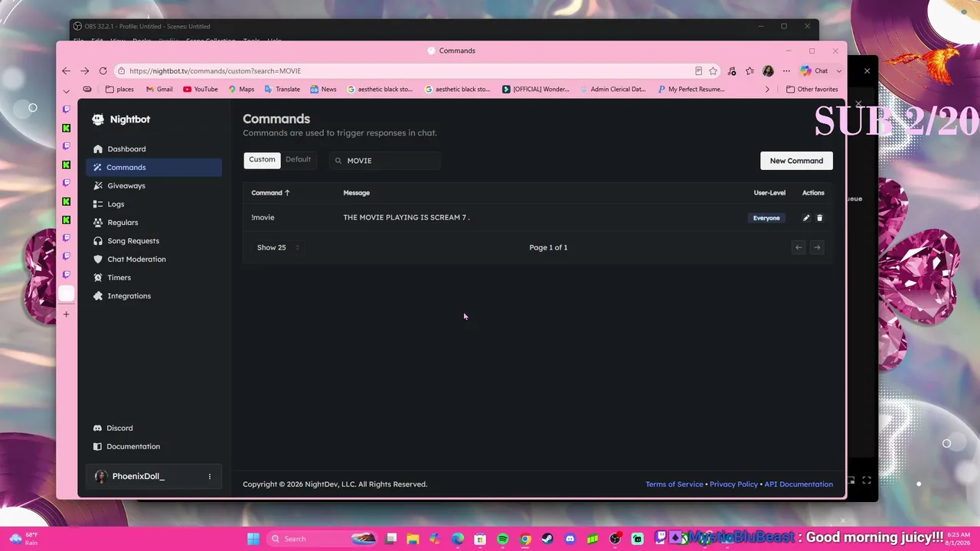
Task: Sort the table by Command column
Action: tap(271, 193)
